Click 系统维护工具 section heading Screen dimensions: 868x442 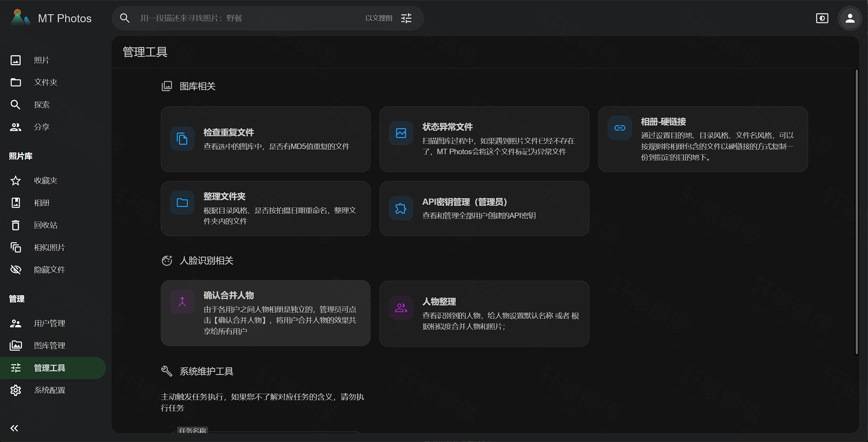point(206,371)
